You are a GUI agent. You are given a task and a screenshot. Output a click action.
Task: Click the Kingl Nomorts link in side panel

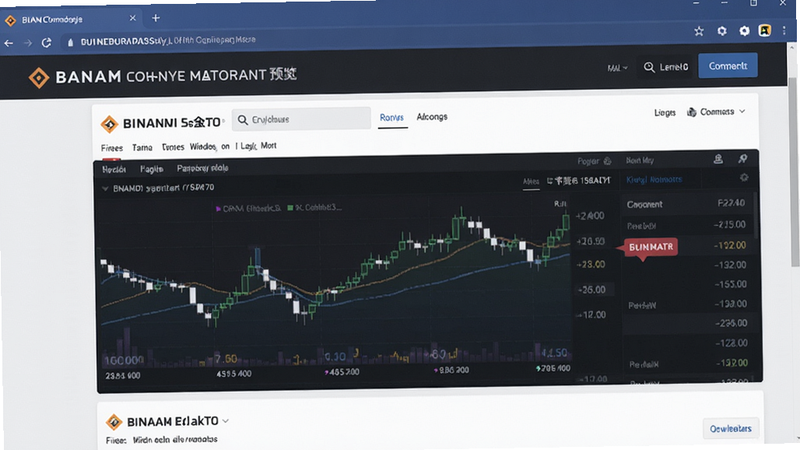[654, 180]
